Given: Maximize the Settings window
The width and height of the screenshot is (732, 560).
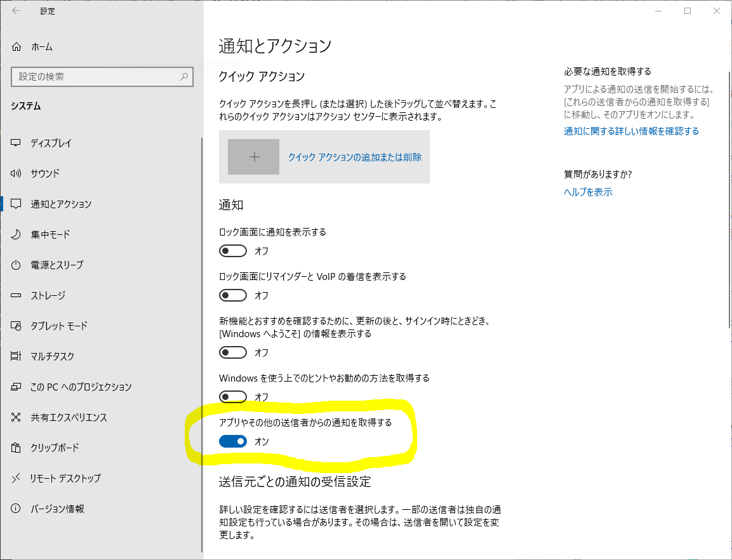Looking at the screenshot, I should point(688,11).
